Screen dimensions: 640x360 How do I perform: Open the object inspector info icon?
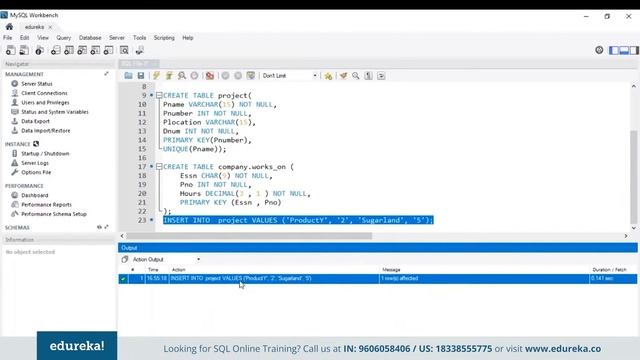click(39, 50)
